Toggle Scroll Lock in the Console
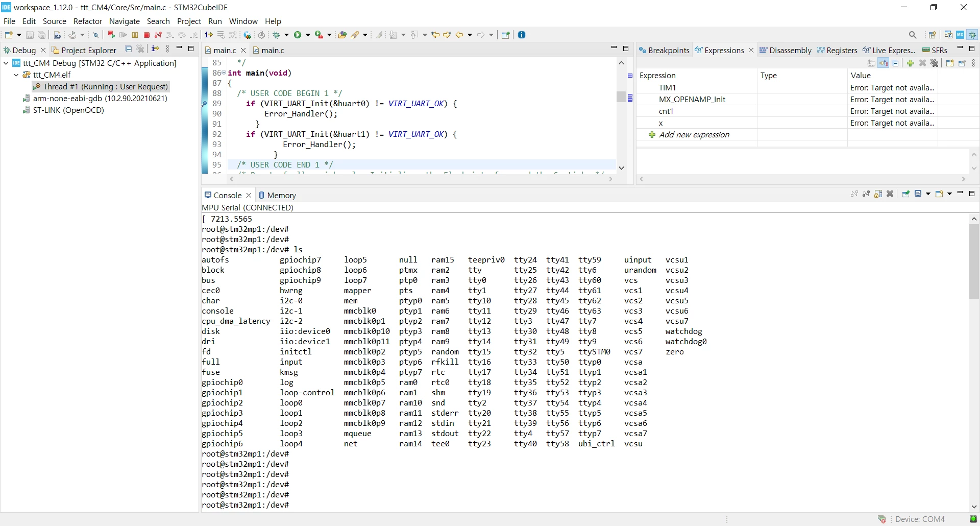Viewport: 980px width, 526px height. (x=878, y=194)
